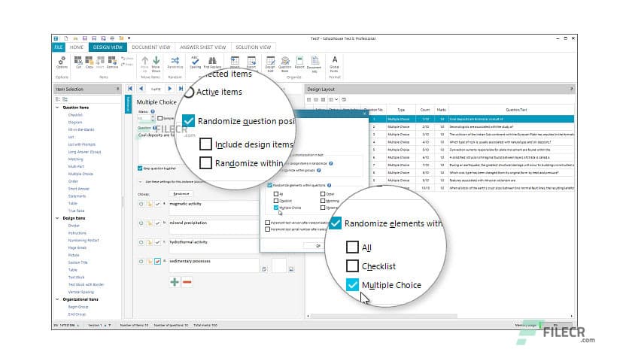Click the new document quick-access icon

[x=65, y=38]
